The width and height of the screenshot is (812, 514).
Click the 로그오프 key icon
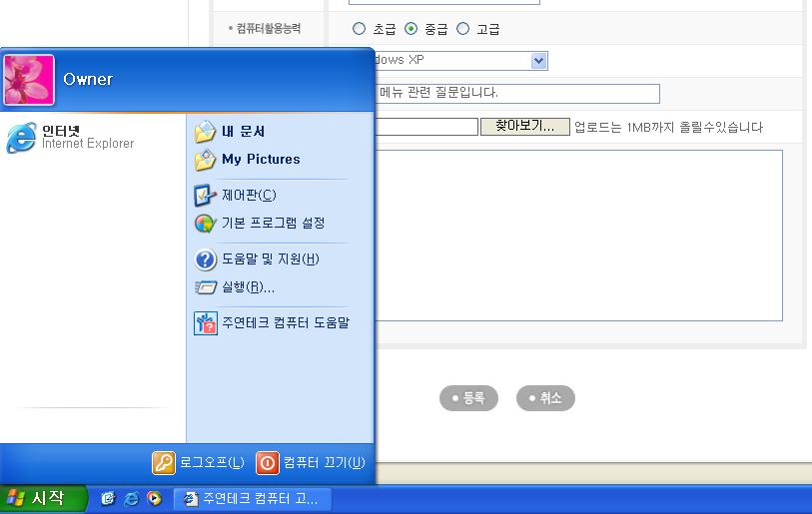(163, 463)
